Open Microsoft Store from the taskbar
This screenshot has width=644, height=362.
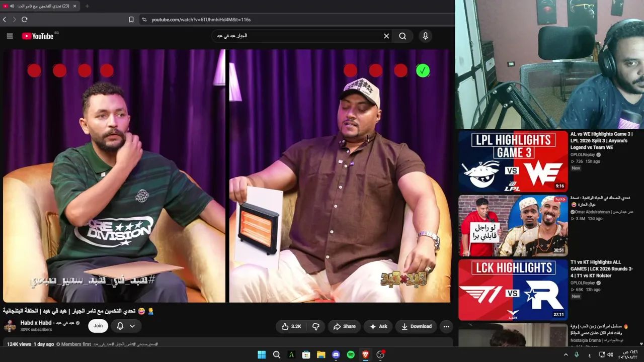click(306, 354)
